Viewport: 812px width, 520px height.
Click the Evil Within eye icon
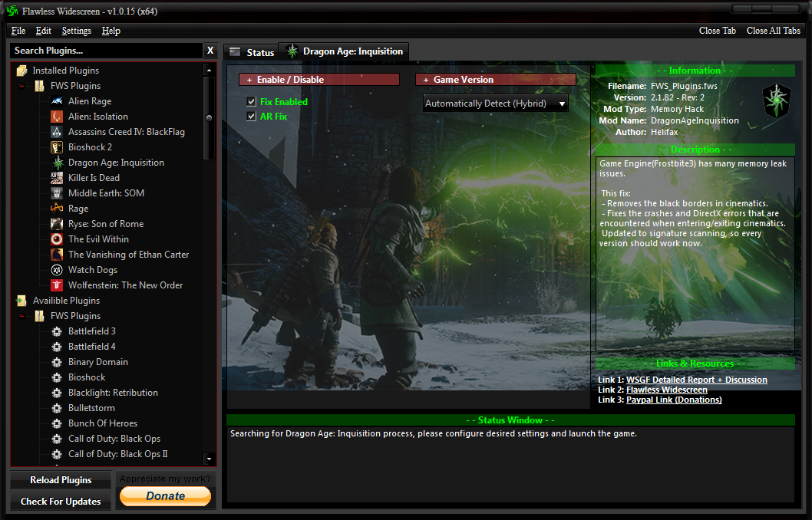point(57,239)
